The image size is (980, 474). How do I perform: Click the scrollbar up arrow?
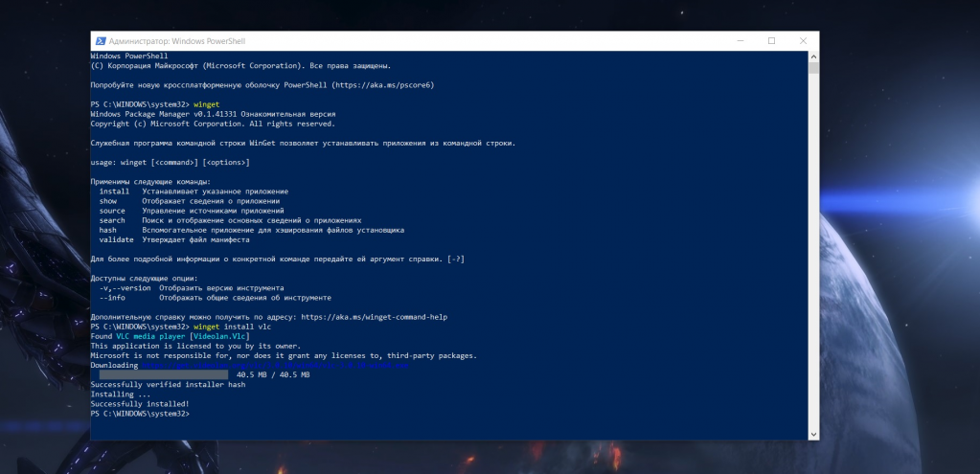point(813,56)
